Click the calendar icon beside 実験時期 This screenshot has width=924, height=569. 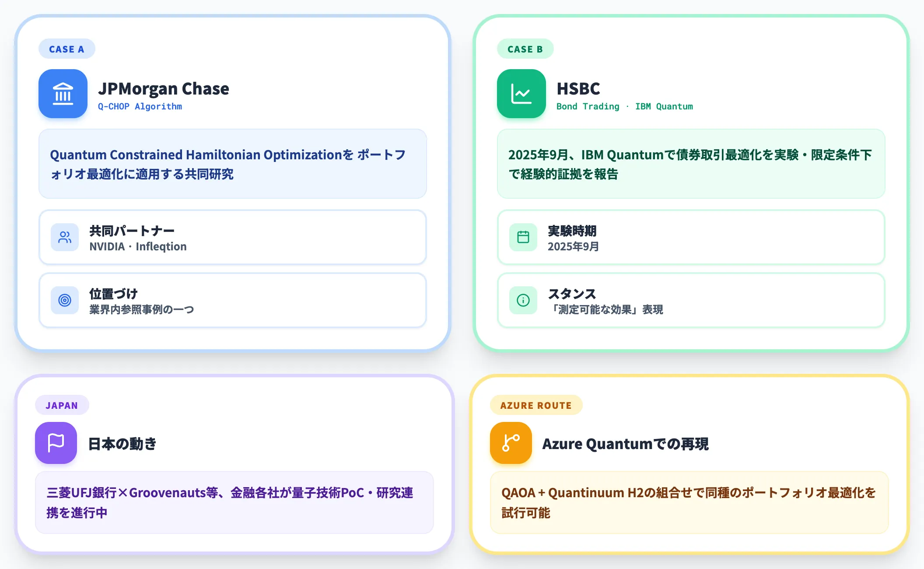[x=523, y=237]
